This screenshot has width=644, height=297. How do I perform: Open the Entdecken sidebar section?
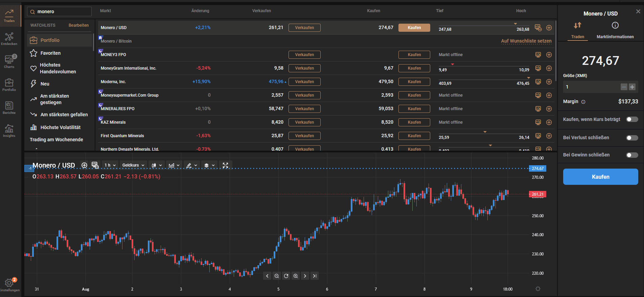(9, 39)
